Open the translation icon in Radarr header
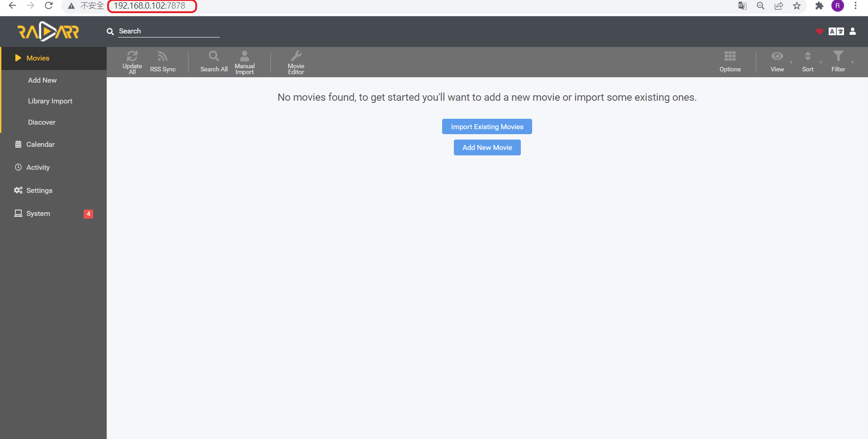Image resolution: width=868 pixels, height=439 pixels. pyautogui.click(x=836, y=31)
